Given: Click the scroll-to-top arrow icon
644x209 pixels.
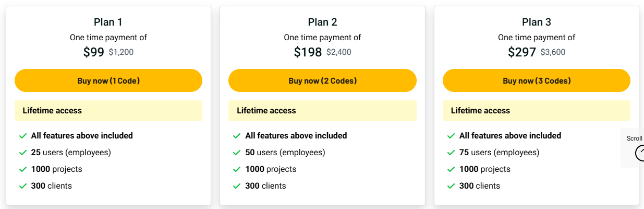Looking at the screenshot, I should [640, 153].
